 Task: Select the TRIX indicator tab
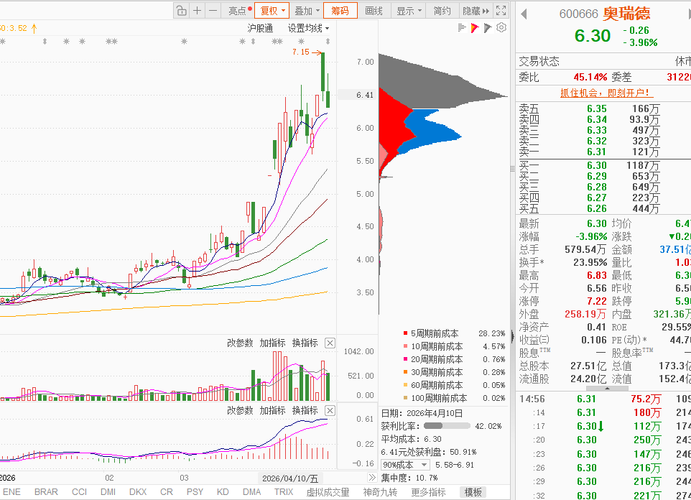(x=283, y=492)
